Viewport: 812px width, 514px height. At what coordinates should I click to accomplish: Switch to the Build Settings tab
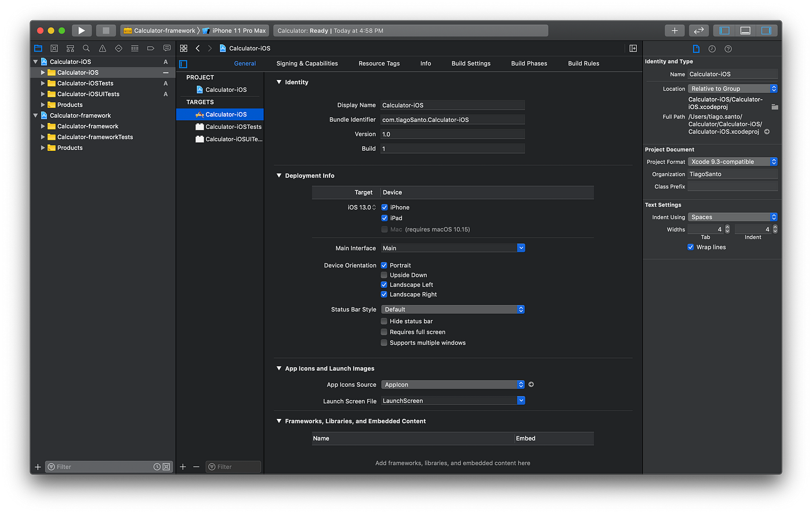coord(471,63)
